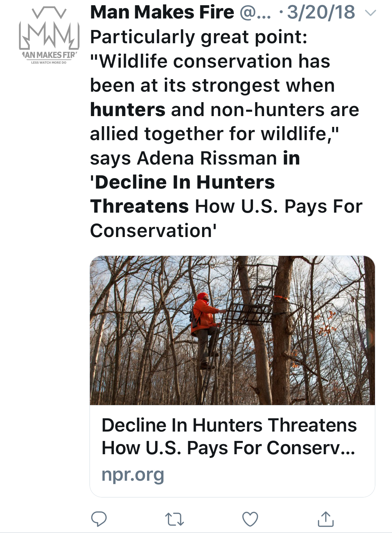Share the tweet using the share icon

click(326, 519)
